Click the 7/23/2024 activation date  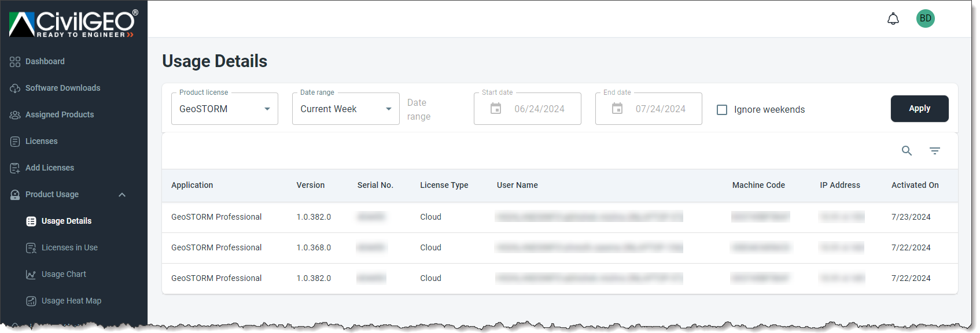[911, 217]
